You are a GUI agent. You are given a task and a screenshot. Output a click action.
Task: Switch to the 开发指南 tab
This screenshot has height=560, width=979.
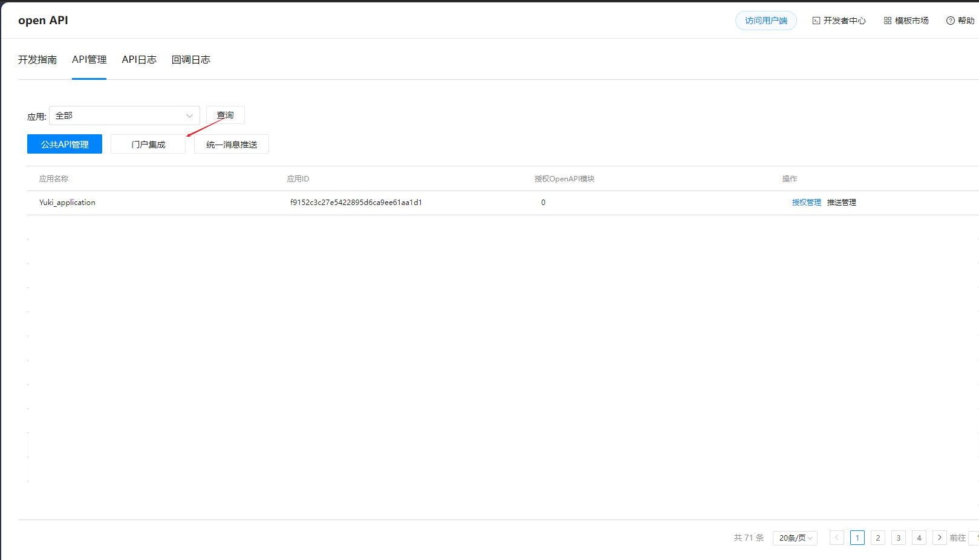(37, 59)
